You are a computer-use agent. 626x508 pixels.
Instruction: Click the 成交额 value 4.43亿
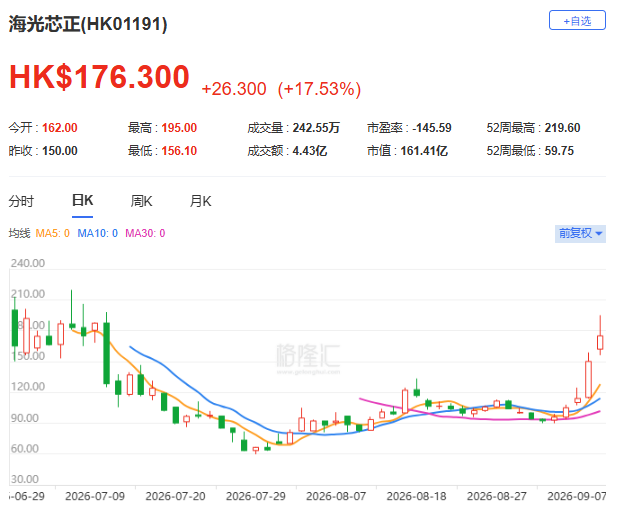(x=310, y=151)
